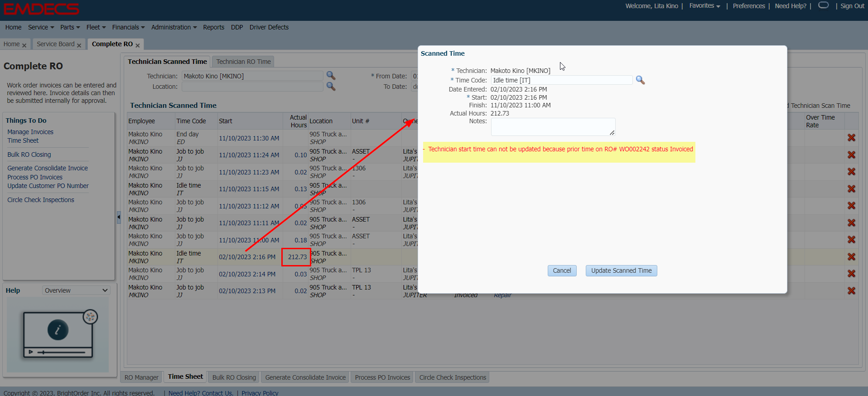Click the Location input field
This screenshot has width=868, height=396.
point(252,86)
